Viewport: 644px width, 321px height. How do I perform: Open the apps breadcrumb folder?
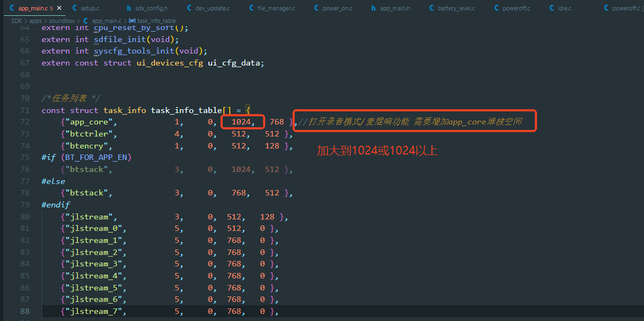pyautogui.click(x=35, y=20)
